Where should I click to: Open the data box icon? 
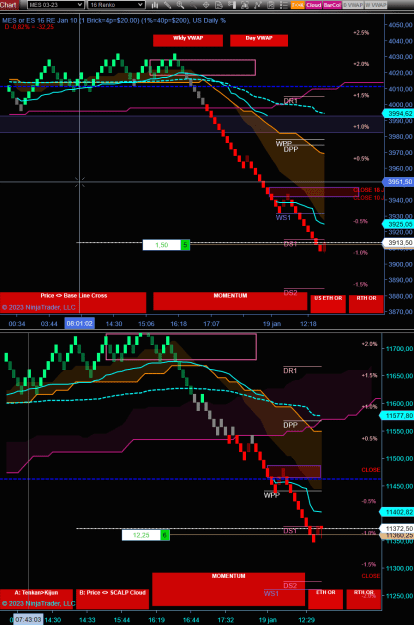(218, 5)
